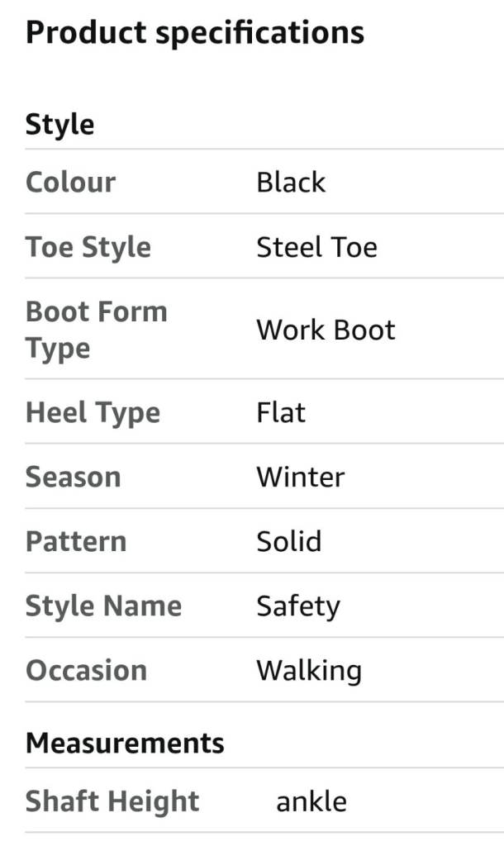Image resolution: width=504 pixels, height=846 pixels.
Task: Tap the Black colour value
Action: click(x=291, y=182)
